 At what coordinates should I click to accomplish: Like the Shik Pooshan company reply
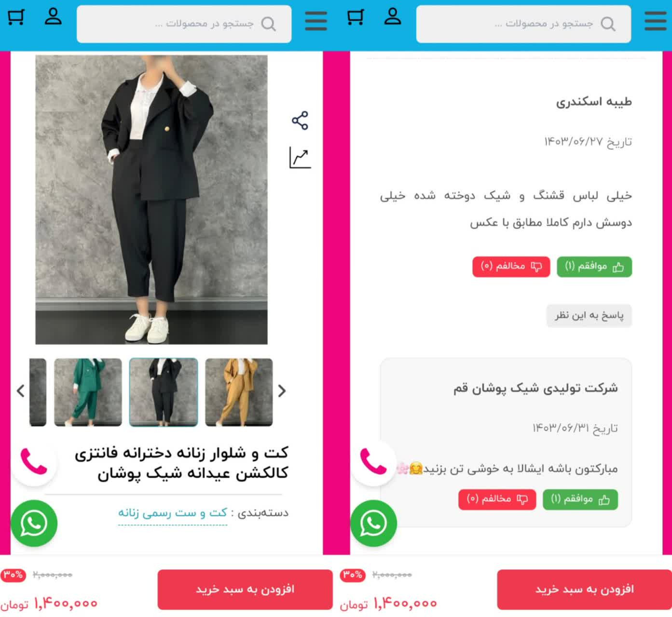(x=580, y=499)
